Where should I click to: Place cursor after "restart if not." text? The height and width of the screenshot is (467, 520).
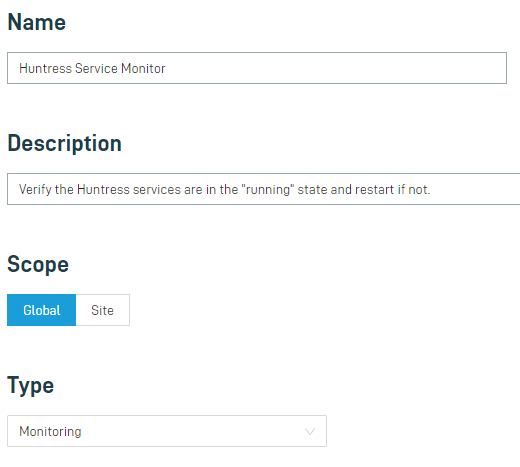click(x=431, y=189)
